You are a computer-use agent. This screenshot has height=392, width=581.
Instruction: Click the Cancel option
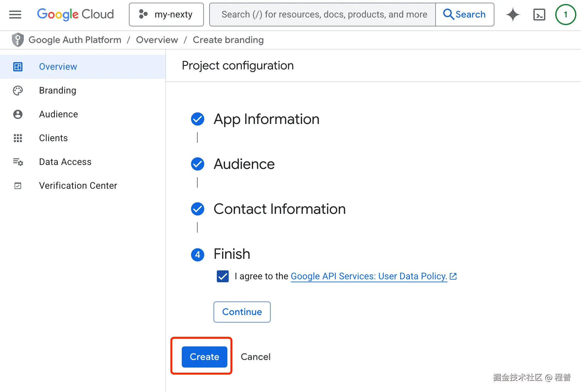[255, 357]
